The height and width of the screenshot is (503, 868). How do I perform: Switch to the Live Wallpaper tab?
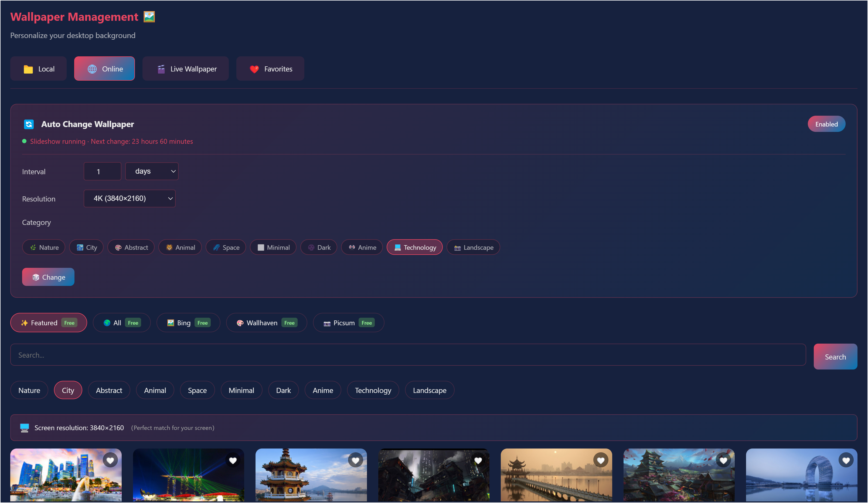(186, 69)
